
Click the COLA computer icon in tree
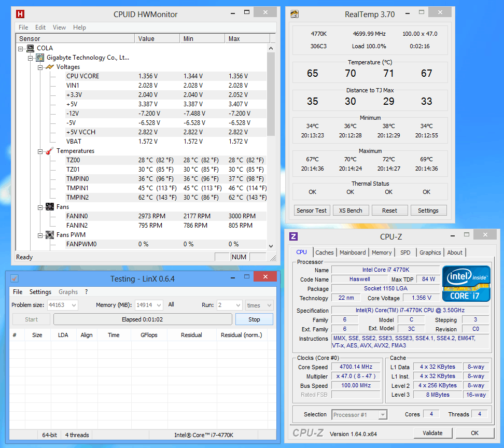coord(31,48)
